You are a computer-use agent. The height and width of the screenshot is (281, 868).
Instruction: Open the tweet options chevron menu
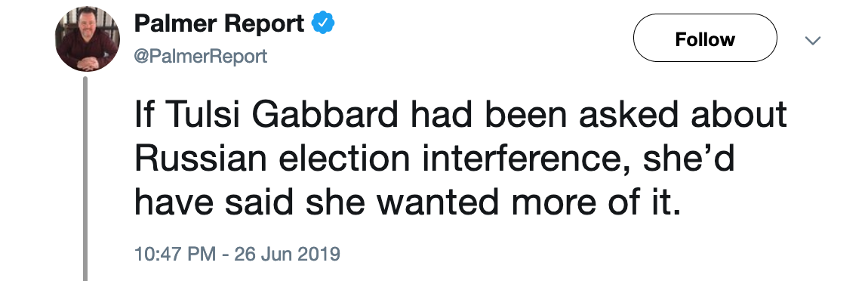tap(812, 40)
